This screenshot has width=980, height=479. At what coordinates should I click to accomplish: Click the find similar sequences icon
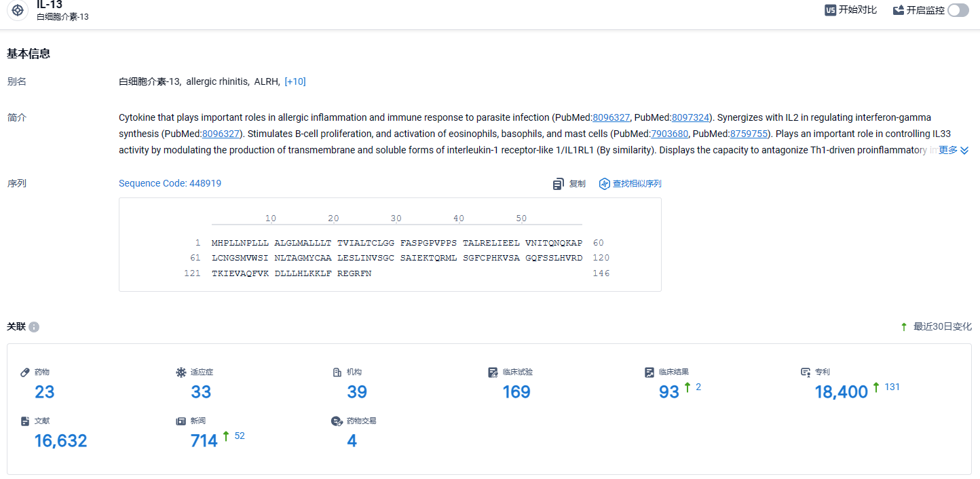(605, 184)
